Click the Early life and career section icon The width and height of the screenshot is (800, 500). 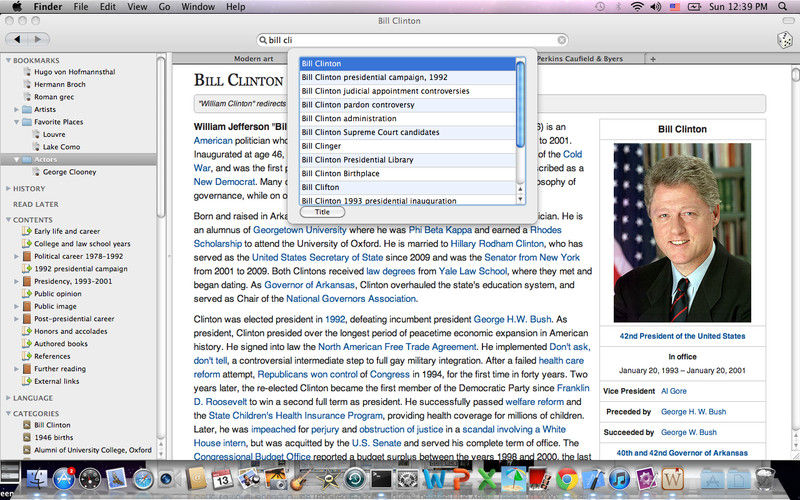tap(27, 231)
